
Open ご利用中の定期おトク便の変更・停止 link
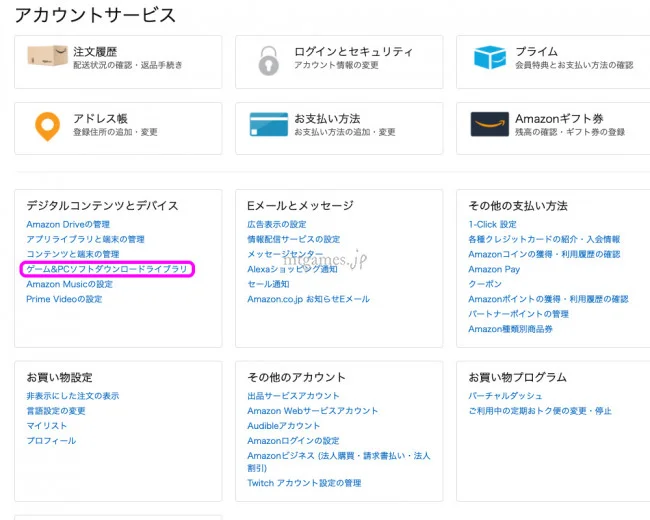540,411
